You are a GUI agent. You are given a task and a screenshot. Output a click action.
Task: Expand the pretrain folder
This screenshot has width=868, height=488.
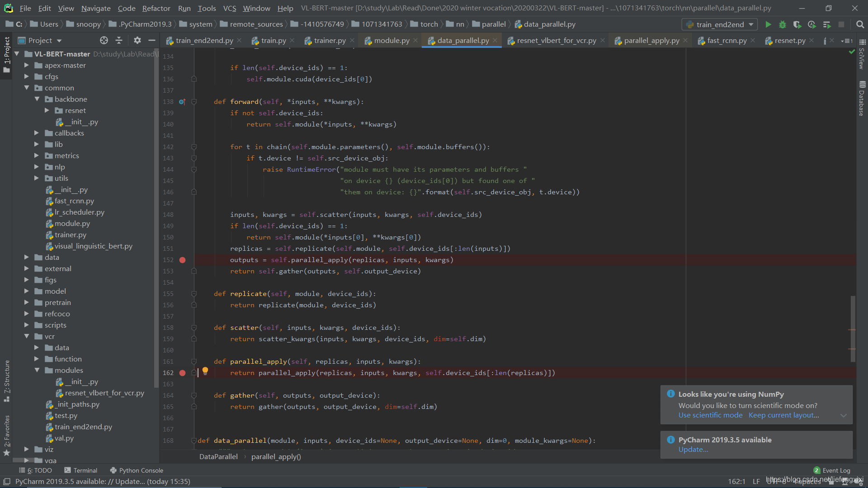pyautogui.click(x=27, y=302)
